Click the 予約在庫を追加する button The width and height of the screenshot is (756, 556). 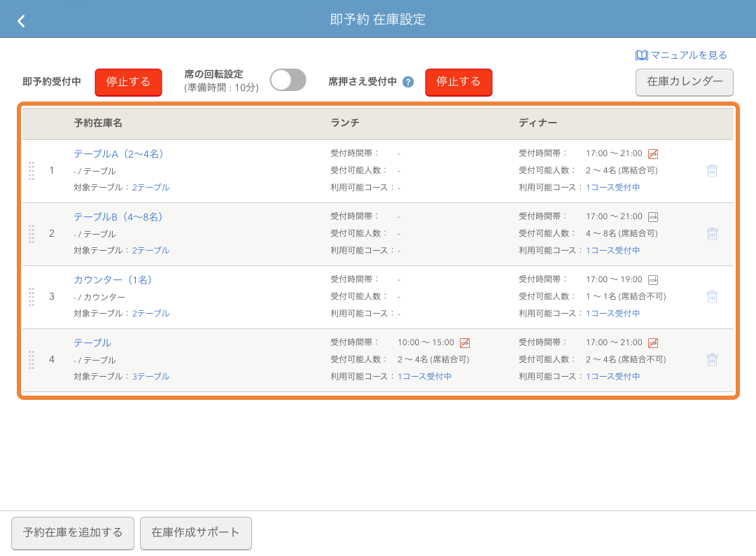pos(72,533)
